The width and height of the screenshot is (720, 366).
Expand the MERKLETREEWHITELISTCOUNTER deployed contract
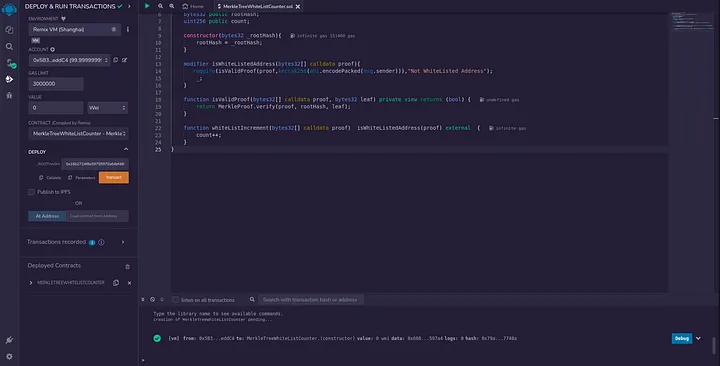[x=31, y=283]
